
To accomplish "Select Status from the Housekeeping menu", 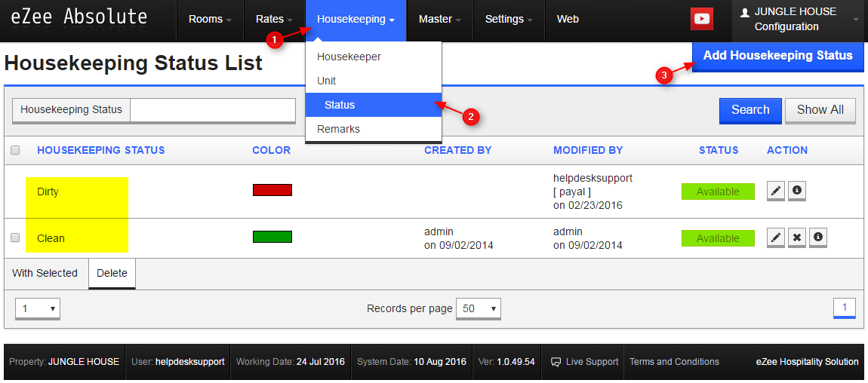I will click(373, 105).
